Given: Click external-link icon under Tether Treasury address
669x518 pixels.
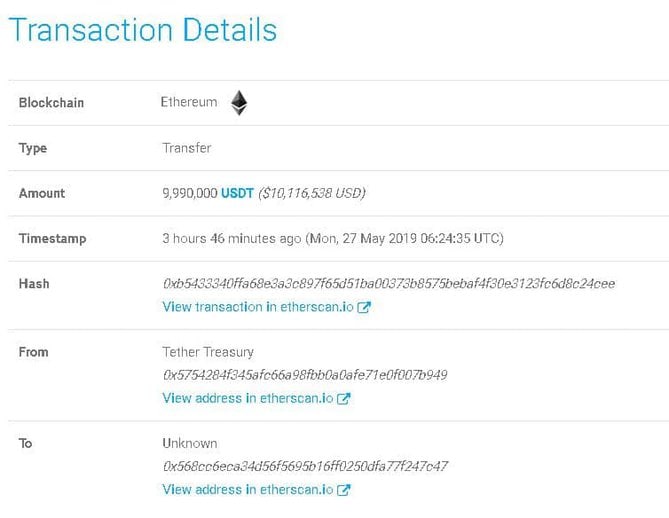Looking at the screenshot, I should pyautogui.click(x=343, y=399).
